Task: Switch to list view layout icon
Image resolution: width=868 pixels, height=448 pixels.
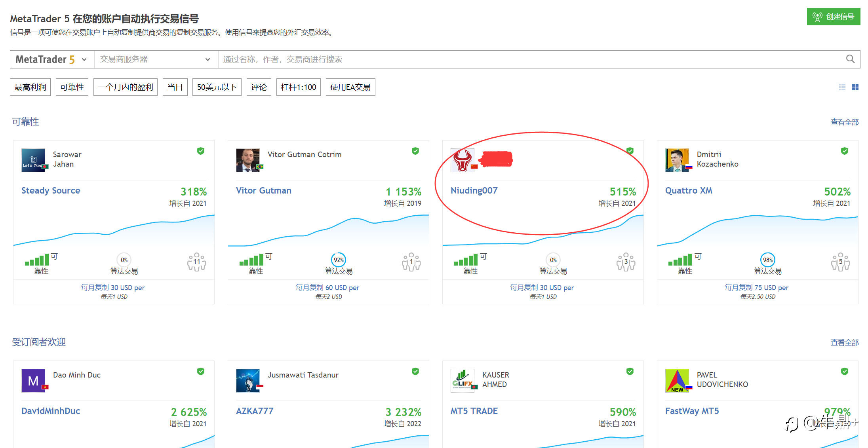Action: [x=842, y=87]
